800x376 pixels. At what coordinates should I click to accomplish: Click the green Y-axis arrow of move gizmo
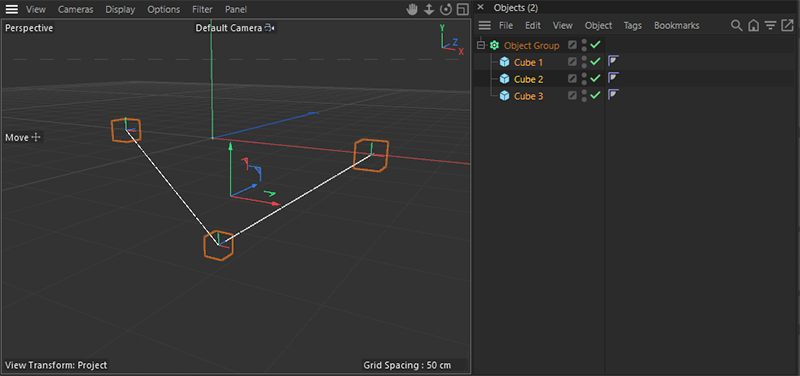(231, 147)
